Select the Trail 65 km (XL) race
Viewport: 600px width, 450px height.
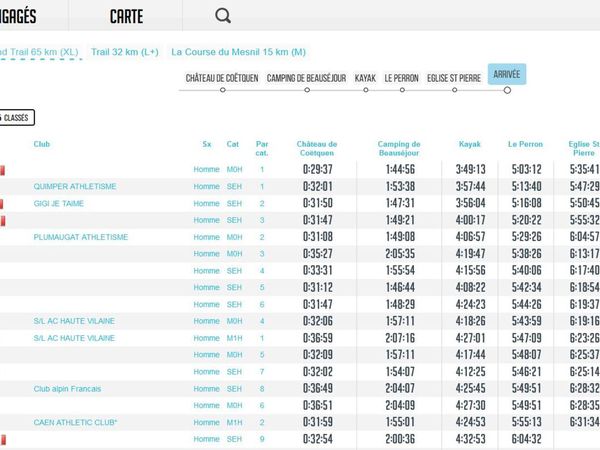[x=38, y=52]
